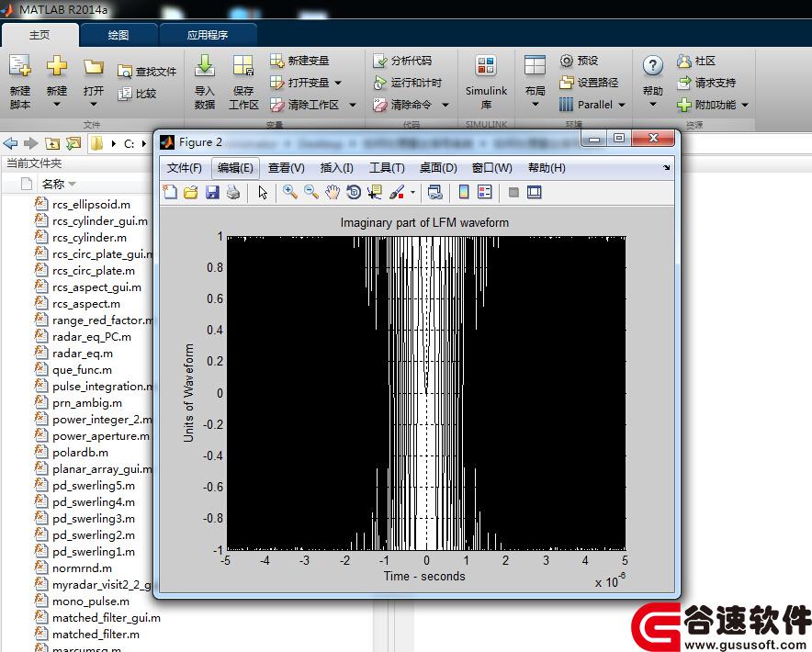Click Hide Plot Tools icon in Figure 2
The width and height of the screenshot is (812, 652).
(x=513, y=193)
